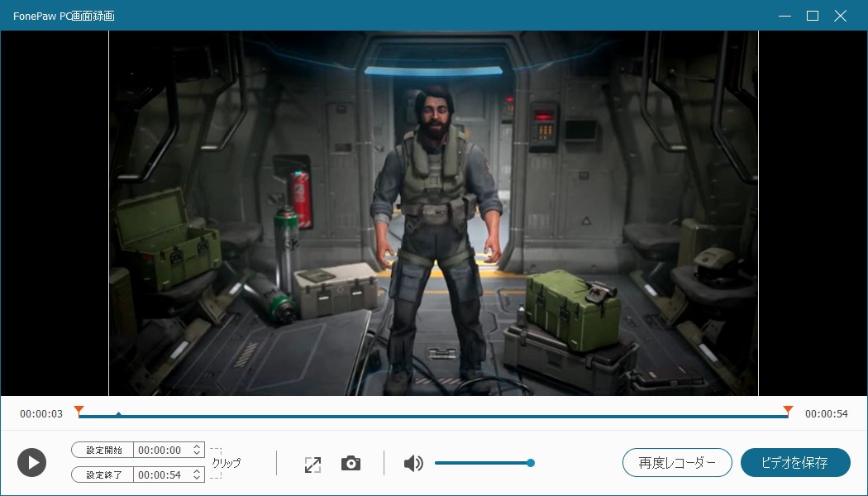Focus the end time field 00:00:54
The height and width of the screenshot is (496, 868).
pyautogui.click(x=160, y=475)
